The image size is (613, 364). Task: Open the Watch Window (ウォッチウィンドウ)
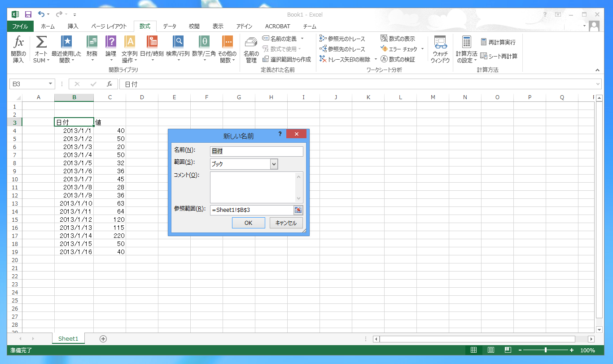(440, 49)
